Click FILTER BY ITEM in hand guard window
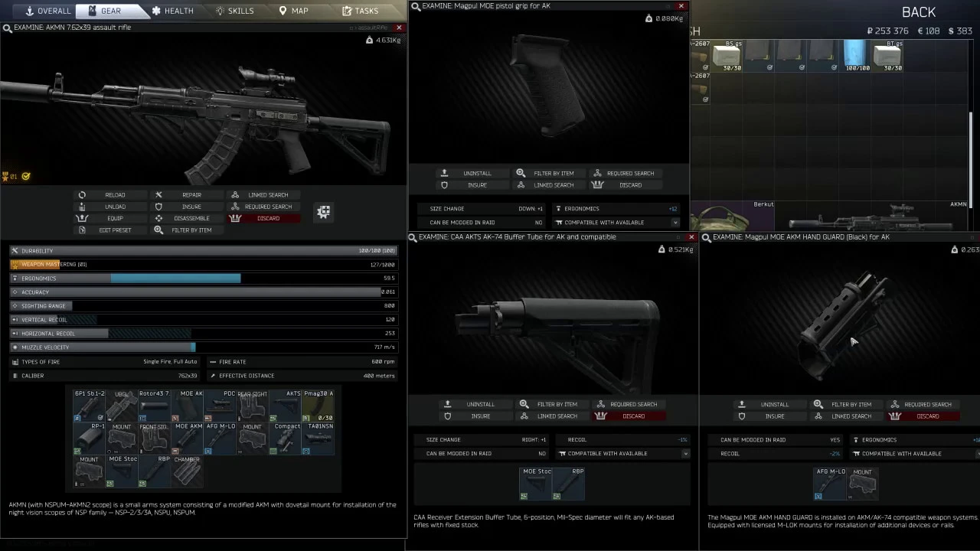The width and height of the screenshot is (980, 551). click(845, 404)
